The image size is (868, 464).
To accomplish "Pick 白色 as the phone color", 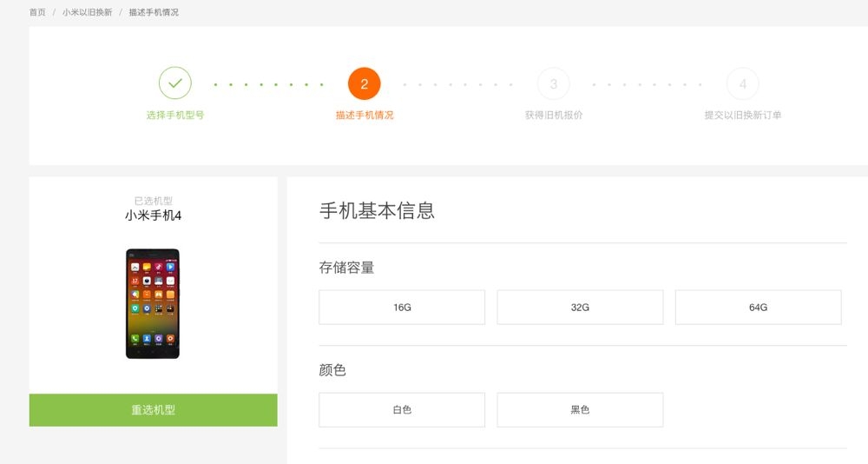I will pyautogui.click(x=402, y=410).
